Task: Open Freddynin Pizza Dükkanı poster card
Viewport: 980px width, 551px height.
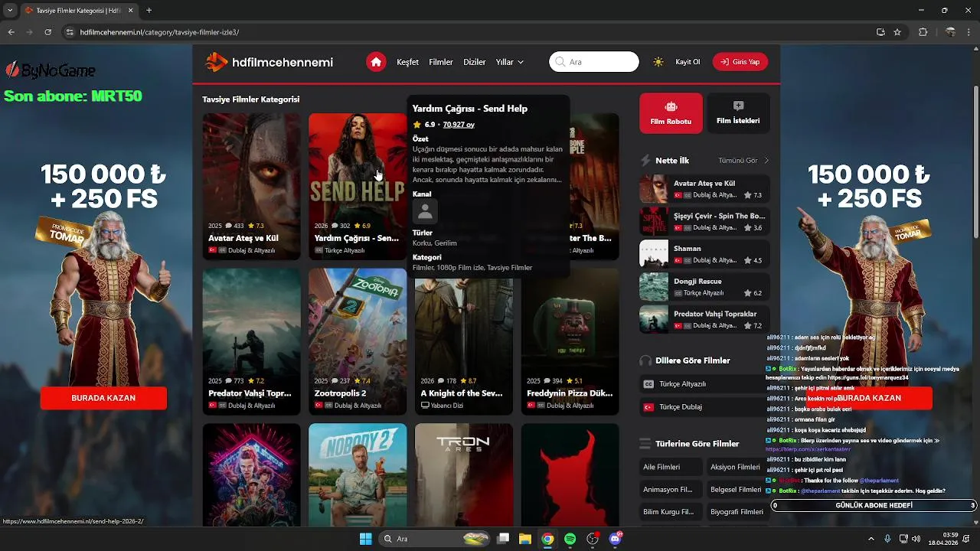Action: tap(570, 341)
